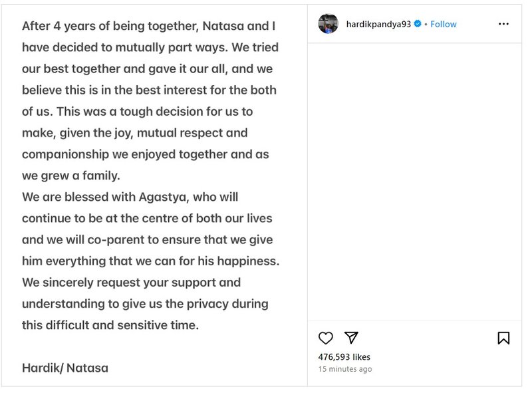Open the three-dot more options menu

(503, 24)
